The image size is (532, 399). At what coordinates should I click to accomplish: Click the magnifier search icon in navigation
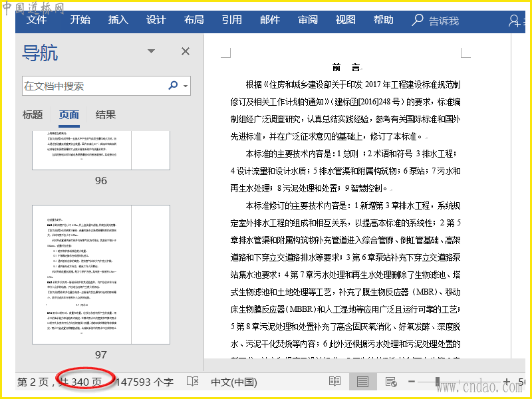pos(173,85)
